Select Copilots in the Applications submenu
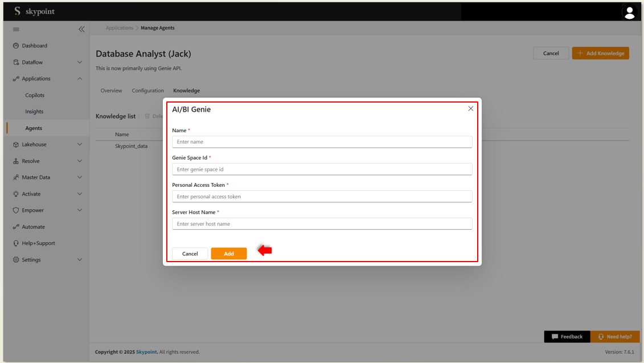Viewport: 644px width, 363px height. 35,95
